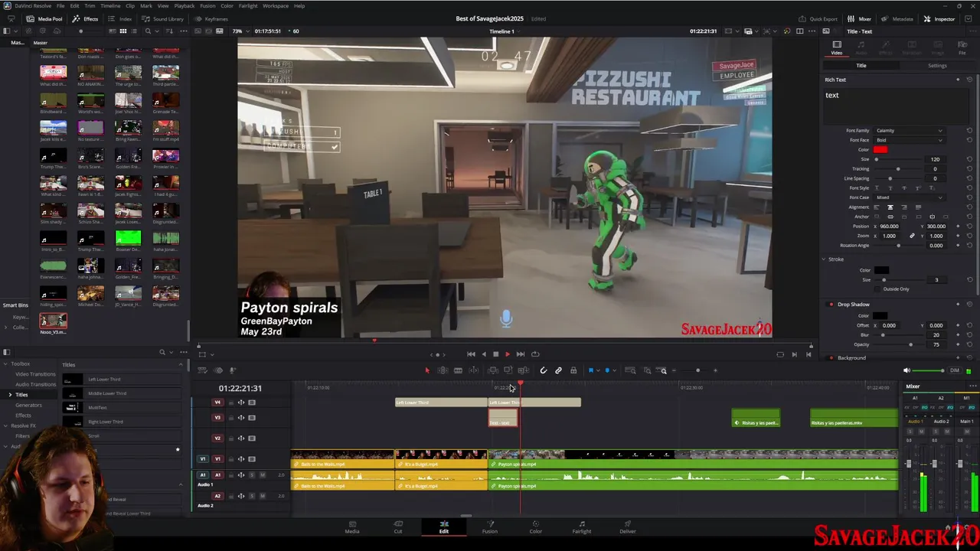
Task: Enable the Outside Only stroke checkbox
Action: (x=879, y=289)
